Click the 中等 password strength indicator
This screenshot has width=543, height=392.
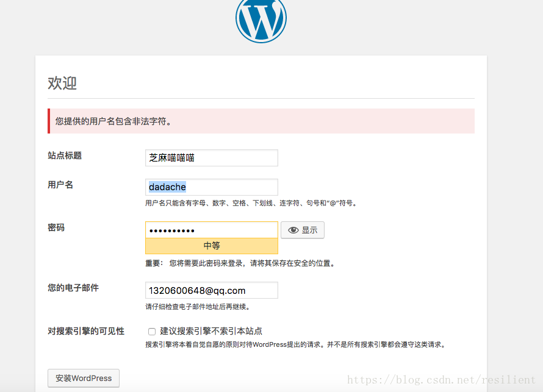(x=212, y=246)
